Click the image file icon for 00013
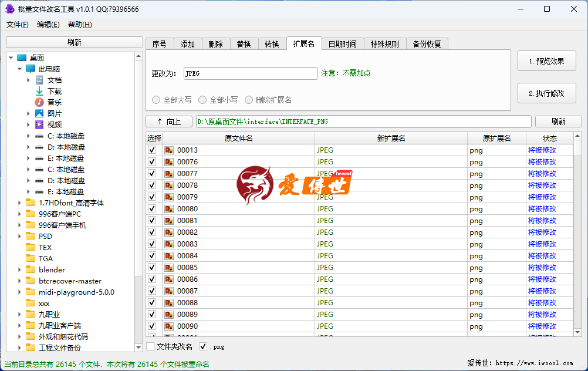Image resolution: width=588 pixels, height=371 pixels. coord(169,150)
